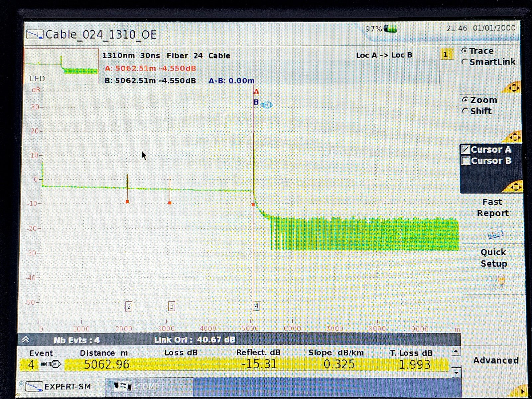The width and height of the screenshot is (532, 399).
Task: Click the EXPERT-SM trace icon
Action: click(34, 386)
